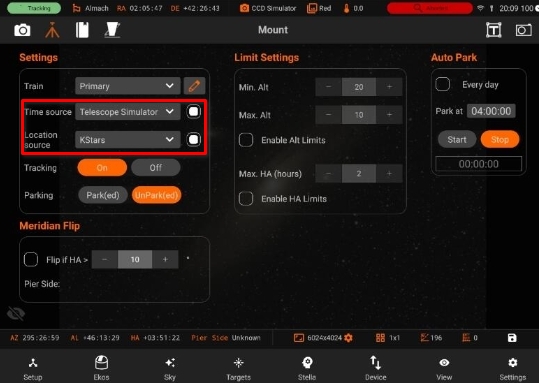539x383 pixels.
Task: Click the Min. Alt value 20 field
Action: coord(359,87)
